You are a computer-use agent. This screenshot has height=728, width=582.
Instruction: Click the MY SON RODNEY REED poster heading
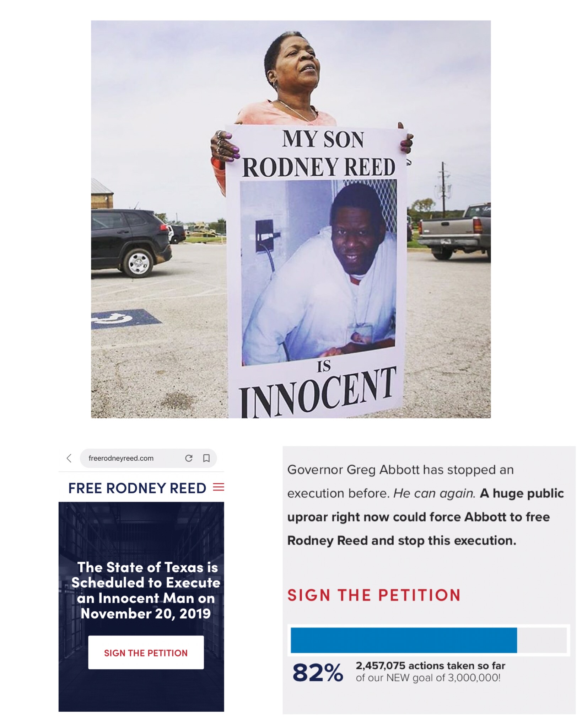coord(319,154)
